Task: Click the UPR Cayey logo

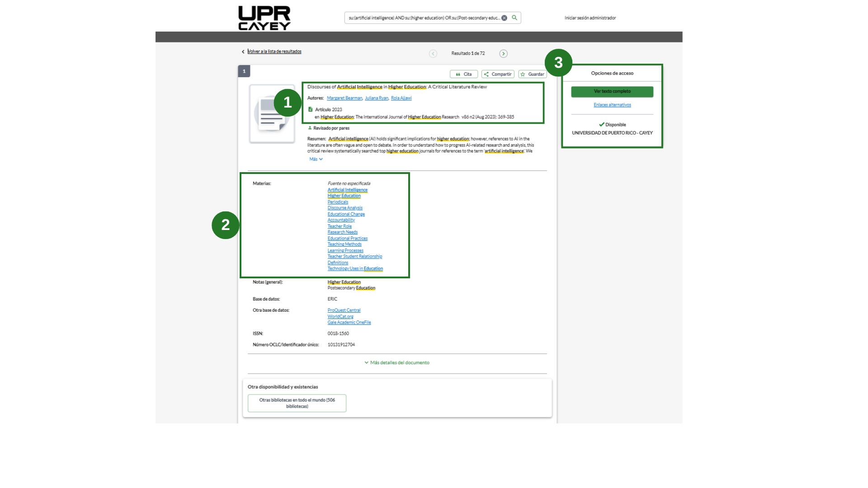Action: pos(264,18)
